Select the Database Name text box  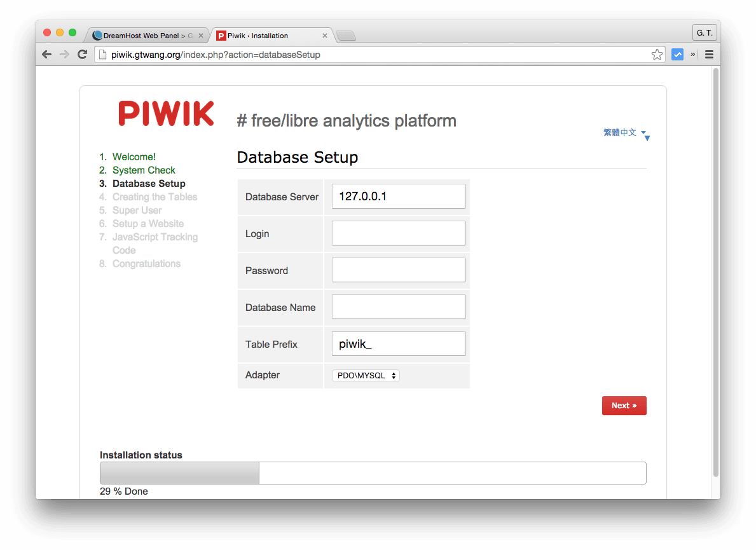[x=398, y=307]
